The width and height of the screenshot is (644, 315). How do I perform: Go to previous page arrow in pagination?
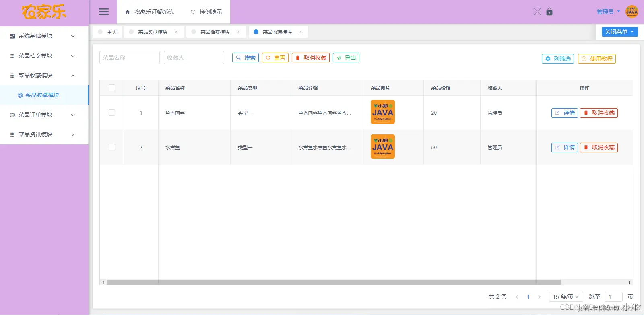tap(517, 297)
